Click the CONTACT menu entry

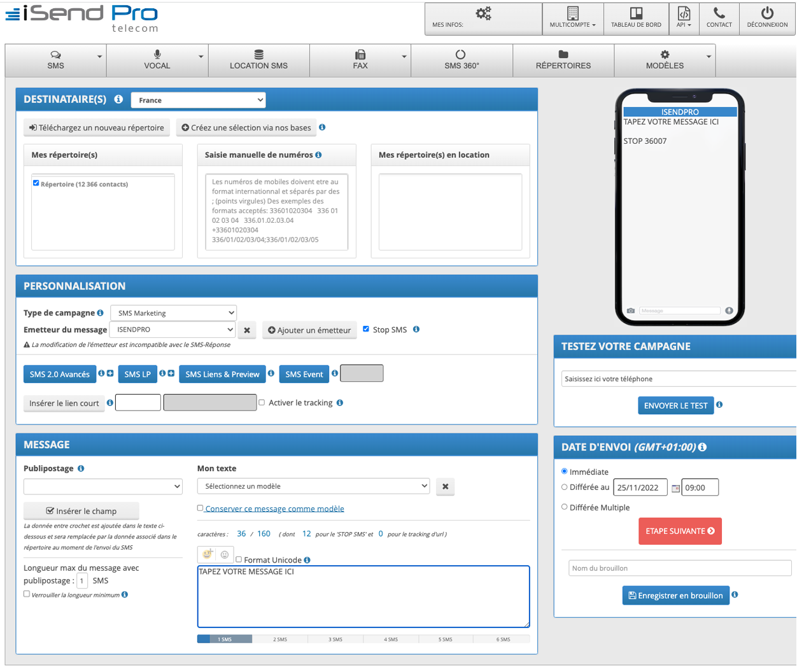tap(719, 18)
